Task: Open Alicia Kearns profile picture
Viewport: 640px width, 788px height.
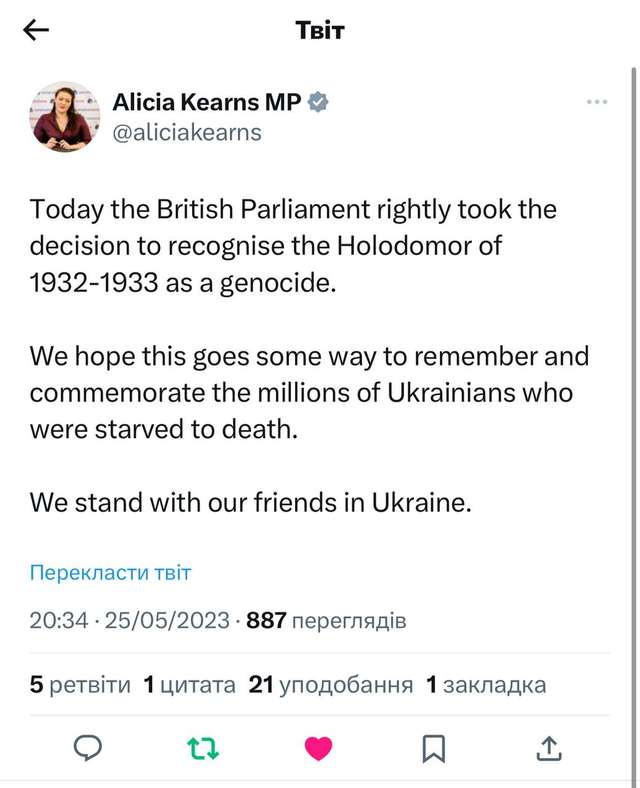Action: [65, 116]
